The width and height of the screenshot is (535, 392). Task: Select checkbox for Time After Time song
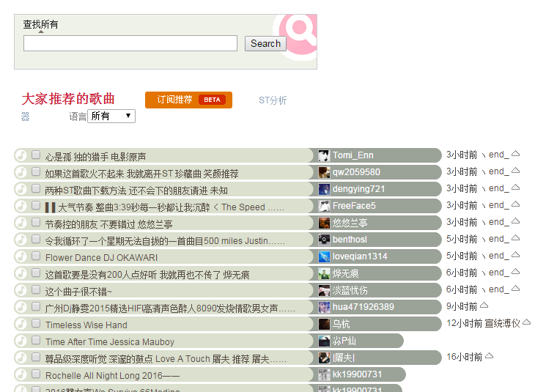click(x=36, y=340)
